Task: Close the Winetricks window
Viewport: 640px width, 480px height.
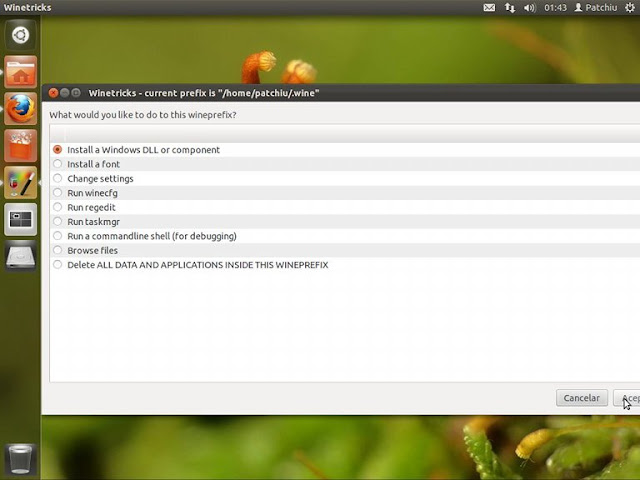Action: point(53,93)
